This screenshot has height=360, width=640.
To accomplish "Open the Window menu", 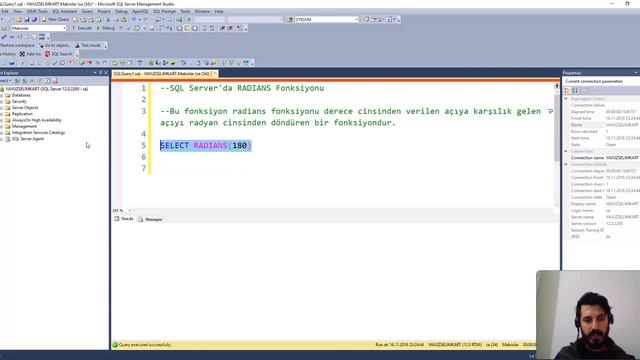I will tap(202, 11).
